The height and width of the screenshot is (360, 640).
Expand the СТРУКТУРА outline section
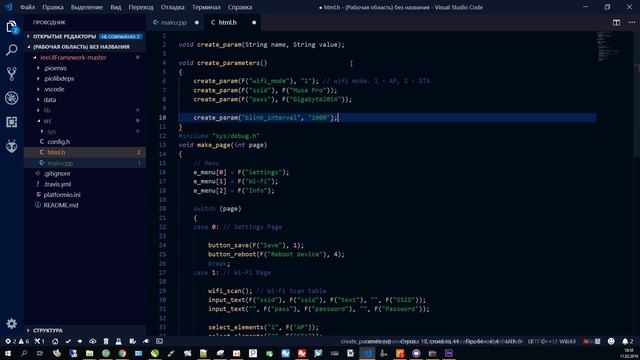[48, 330]
